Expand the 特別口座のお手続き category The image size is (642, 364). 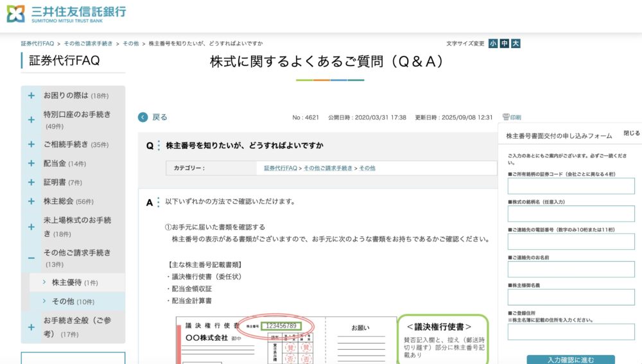click(x=31, y=120)
